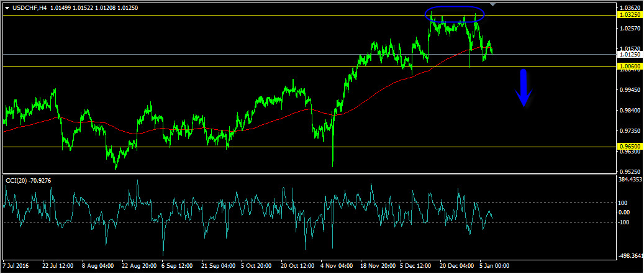This screenshot has height=274, width=644.
Task: Select the yellow 0.96500 price label
Action: (629, 146)
